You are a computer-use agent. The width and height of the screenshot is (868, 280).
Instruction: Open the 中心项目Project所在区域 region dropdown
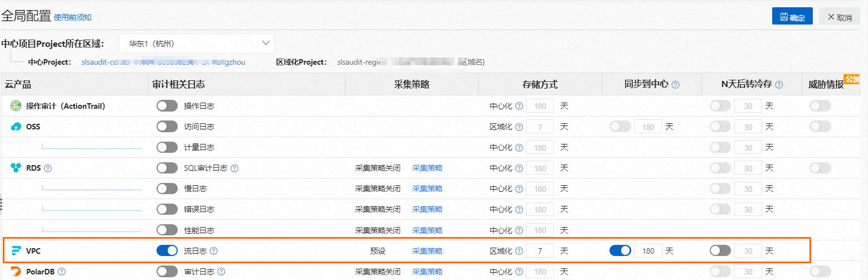pos(197,43)
